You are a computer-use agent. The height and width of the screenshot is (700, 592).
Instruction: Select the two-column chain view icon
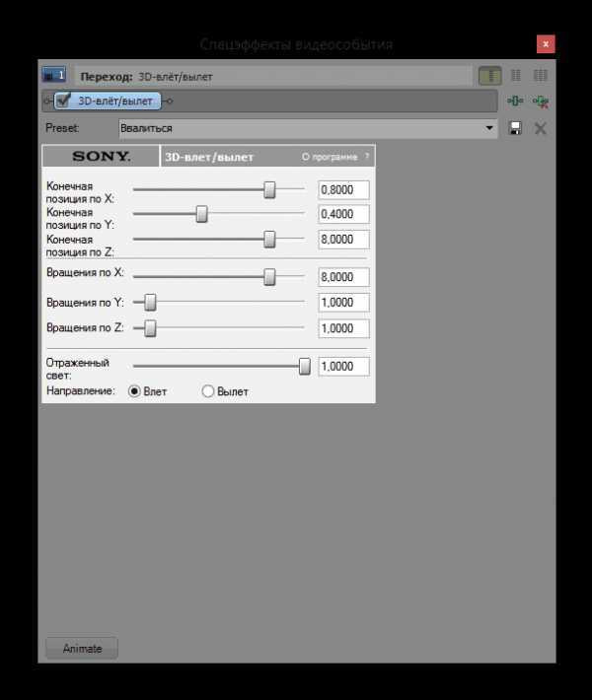coord(516,75)
